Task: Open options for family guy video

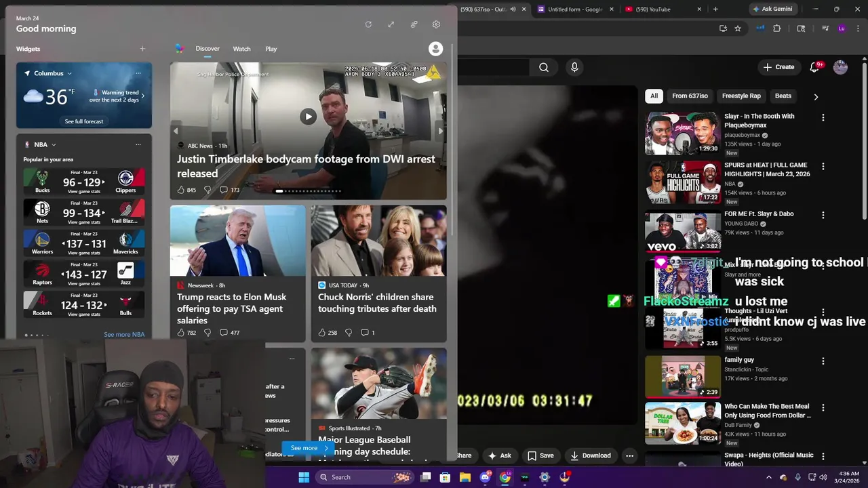Action: (823, 361)
